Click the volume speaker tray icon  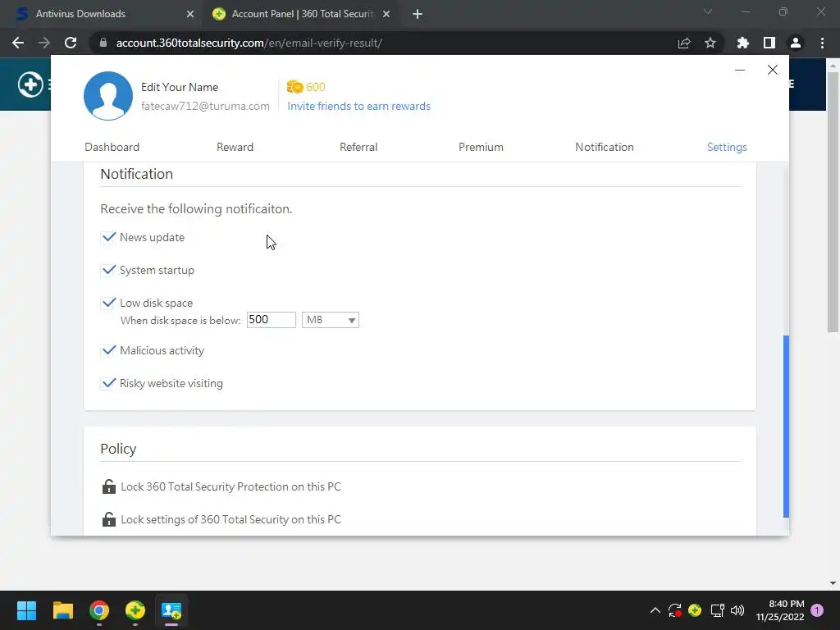(x=737, y=610)
